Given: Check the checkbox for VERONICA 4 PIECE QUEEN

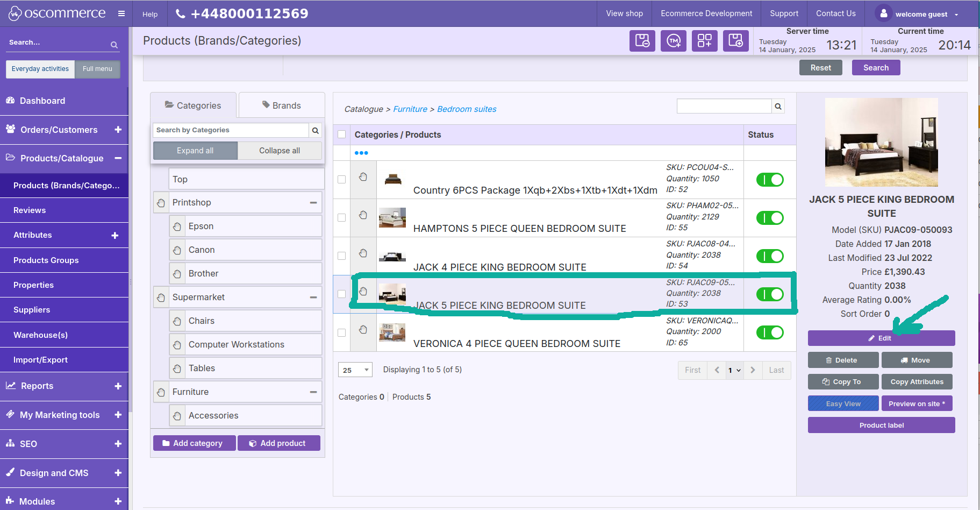Looking at the screenshot, I should (x=341, y=332).
